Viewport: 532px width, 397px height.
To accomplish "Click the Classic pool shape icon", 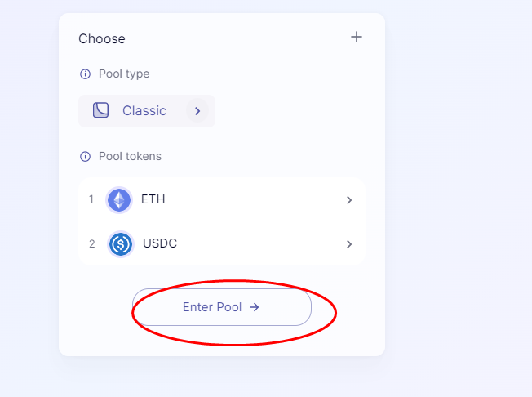I will coord(101,110).
